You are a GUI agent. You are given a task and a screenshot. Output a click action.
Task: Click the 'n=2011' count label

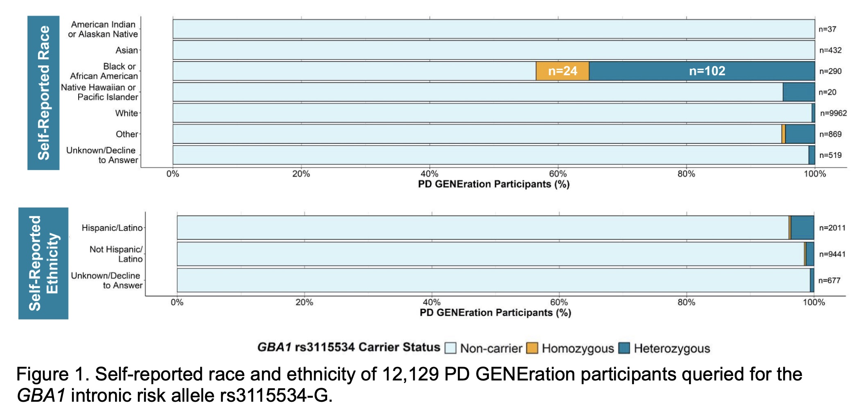(832, 228)
